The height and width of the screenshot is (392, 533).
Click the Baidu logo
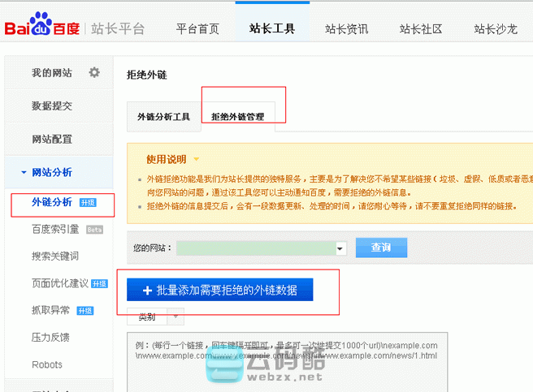pos(42,24)
